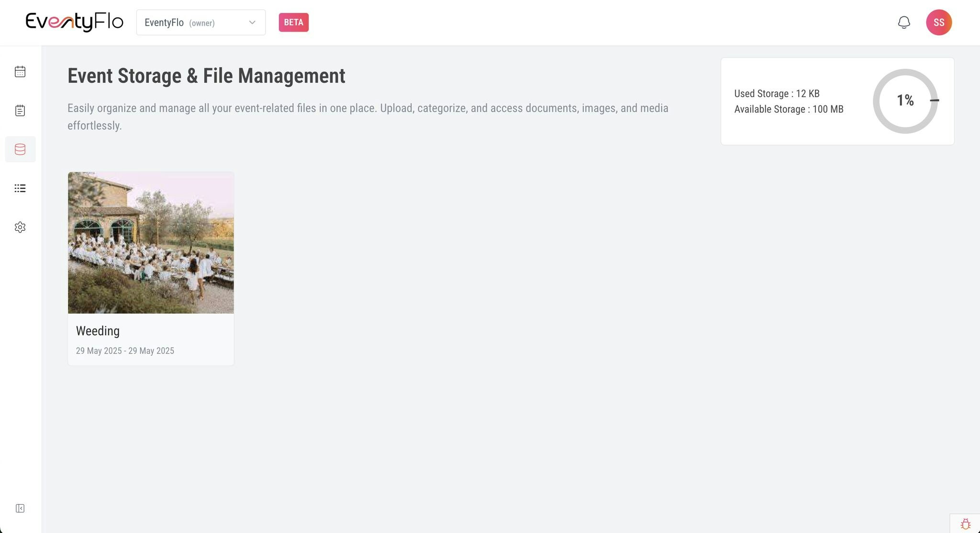Click the Available Storage : 100 MB text
This screenshot has width=980, height=533.
click(789, 109)
